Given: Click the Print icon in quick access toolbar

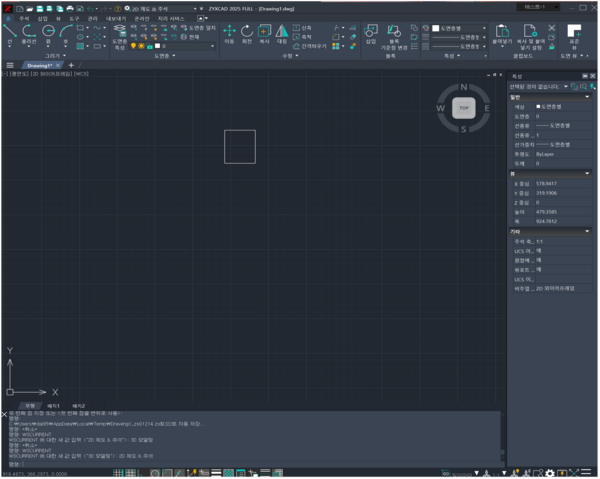Looking at the screenshot, I should pos(70,8).
